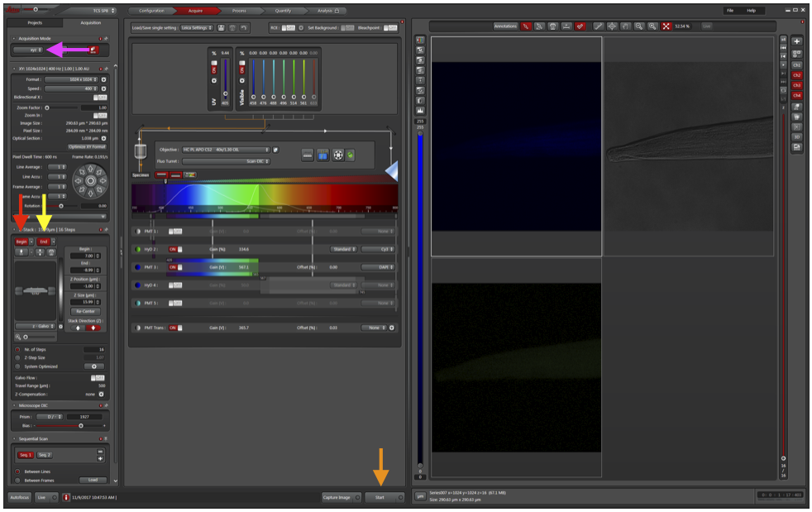
Task: Open the xyz acquisition mode dropdown
Action: coord(28,50)
